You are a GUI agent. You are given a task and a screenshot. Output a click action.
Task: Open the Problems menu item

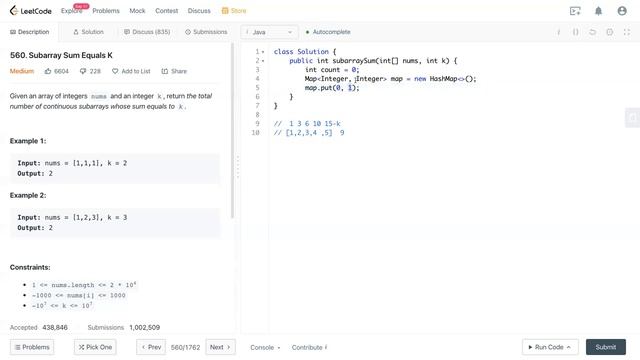[x=106, y=11]
